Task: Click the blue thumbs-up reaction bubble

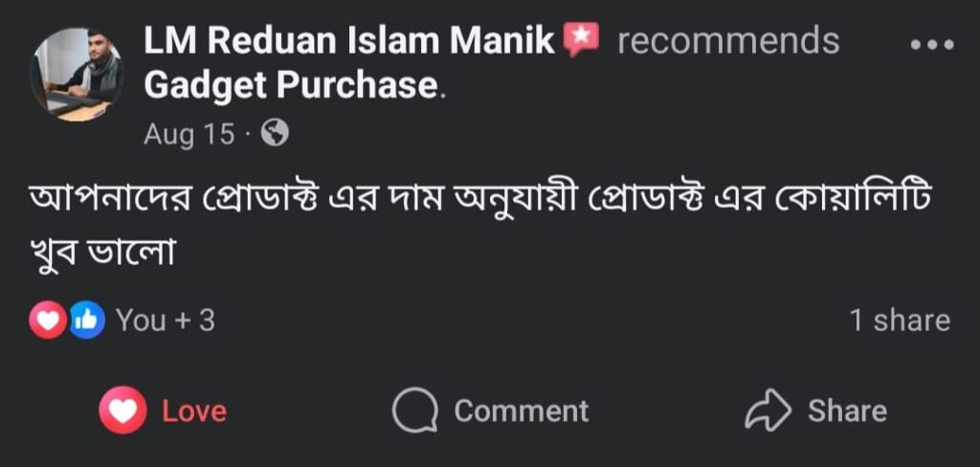Action: [85, 321]
